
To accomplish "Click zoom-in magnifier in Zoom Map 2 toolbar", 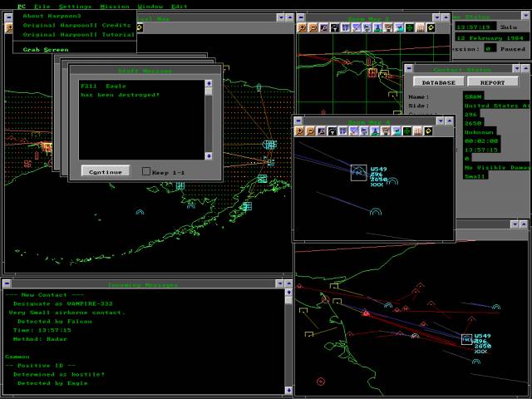I will point(302,27).
